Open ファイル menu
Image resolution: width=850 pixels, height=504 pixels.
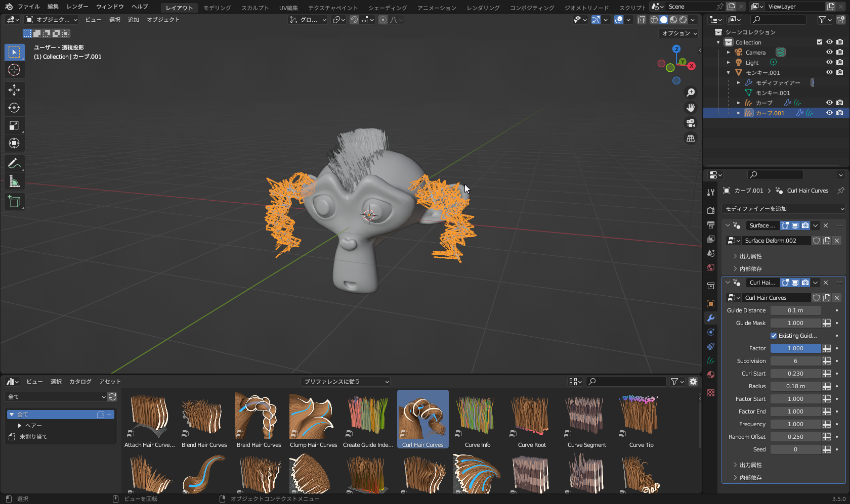[29, 7]
